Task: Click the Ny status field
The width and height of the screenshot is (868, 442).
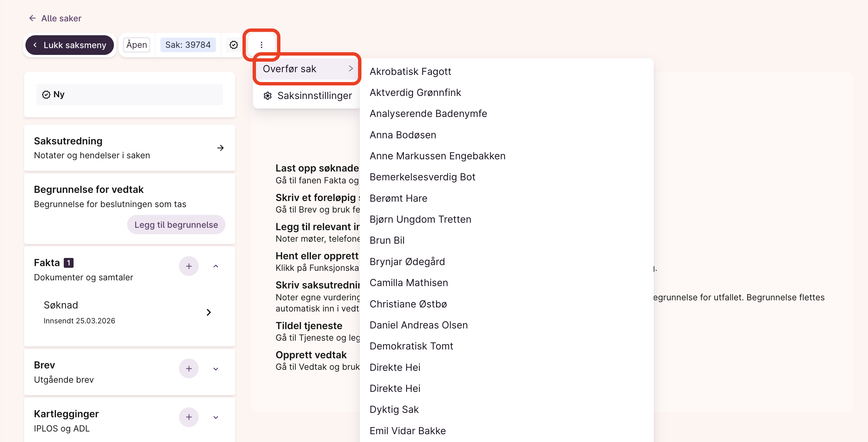Action: (130, 95)
